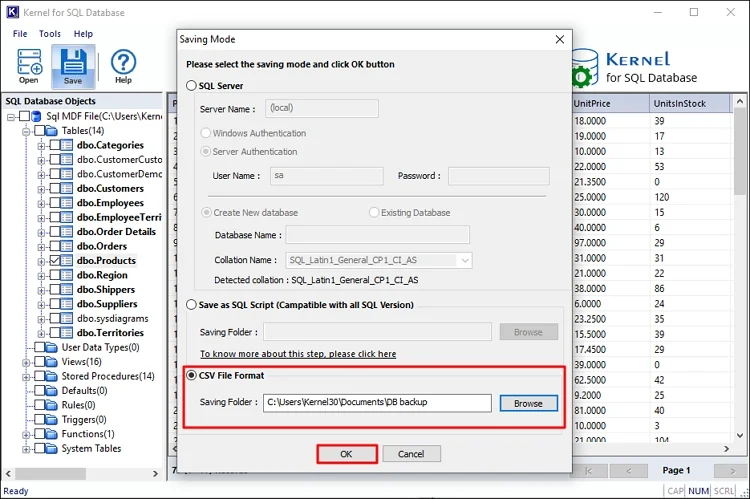Click the dbo.Order Details table icon
Viewport: 750px width, 499px height.
tap(67, 232)
